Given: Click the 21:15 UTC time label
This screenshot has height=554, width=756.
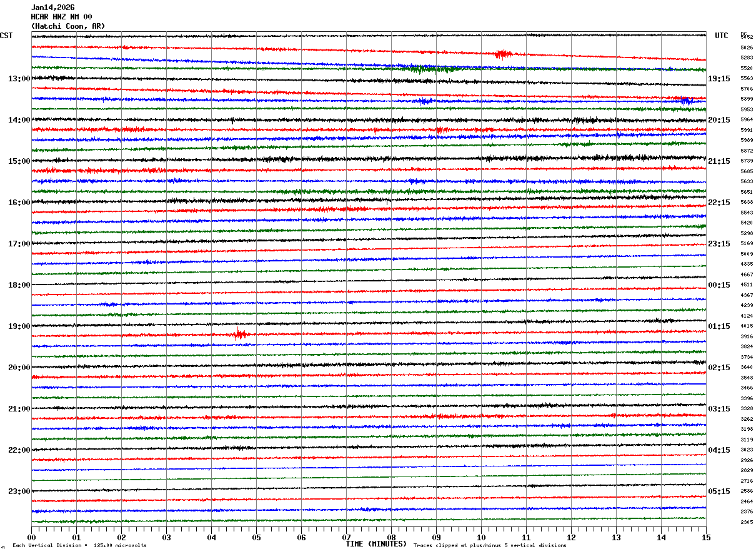Looking at the screenshot, I should click(x=719, y=161).
